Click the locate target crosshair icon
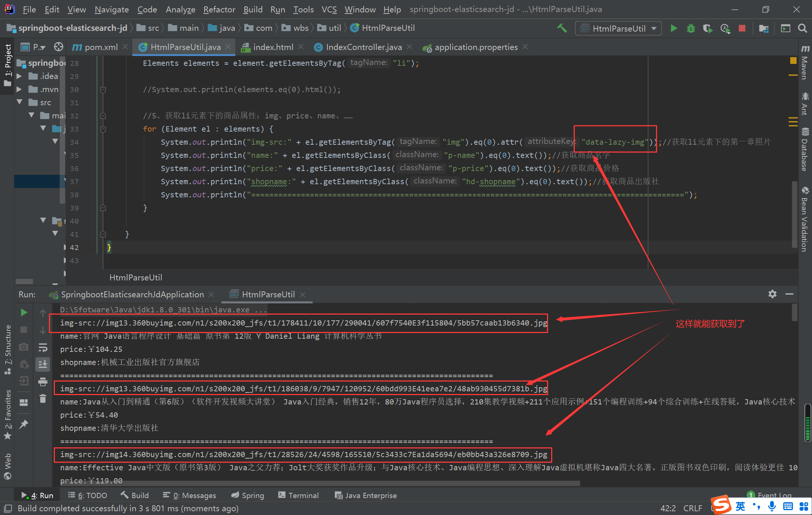Image resolution: width=812 pixels, height=515 pixels. (58, 47)
